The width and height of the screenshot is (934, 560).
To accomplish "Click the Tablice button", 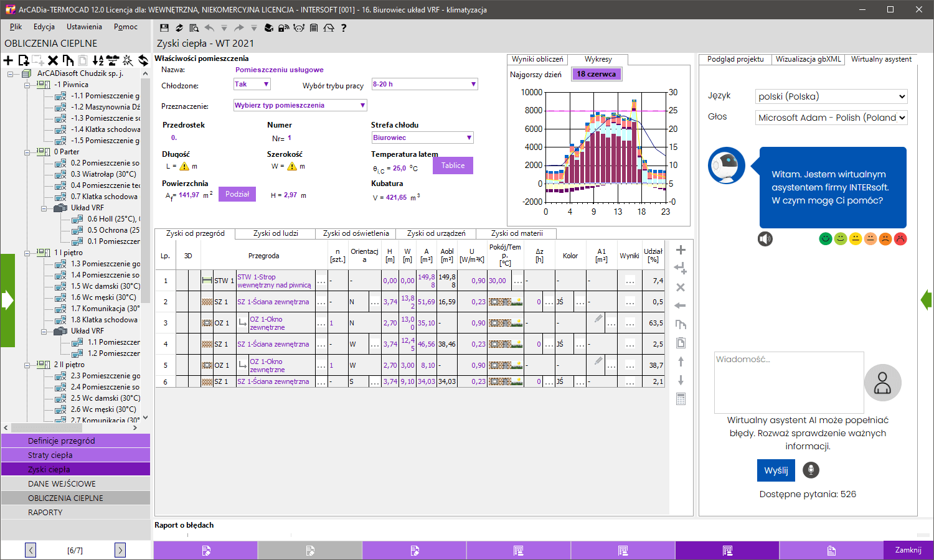I will point(453,166).
